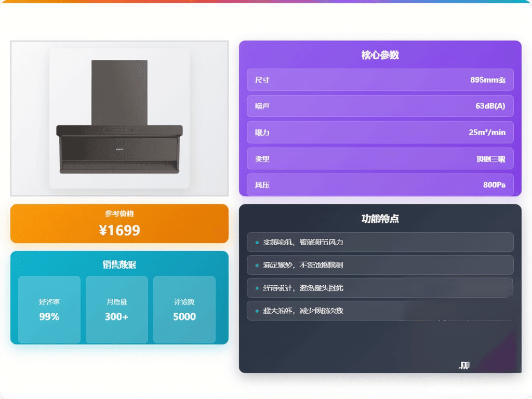Click the small white mark in dark panel corner
Image resolution: width=532 pixels, height=399 pixels.
click(x=464, y=366)
